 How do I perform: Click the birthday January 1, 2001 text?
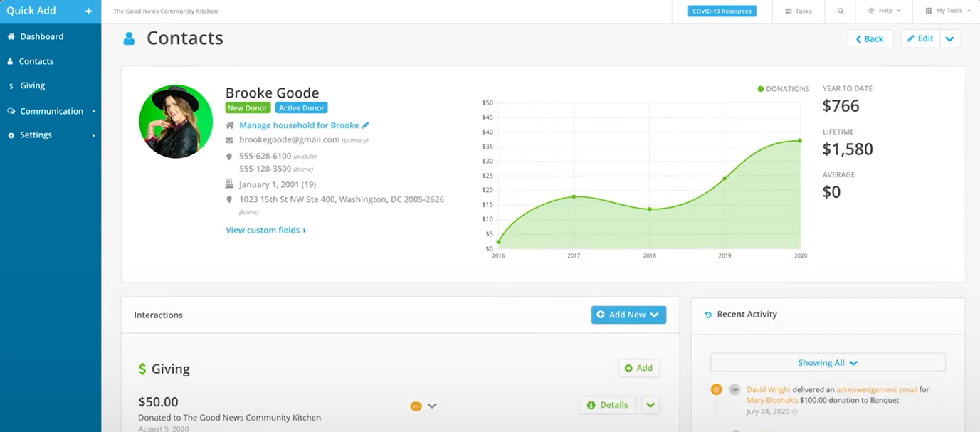tap(278, 184)
